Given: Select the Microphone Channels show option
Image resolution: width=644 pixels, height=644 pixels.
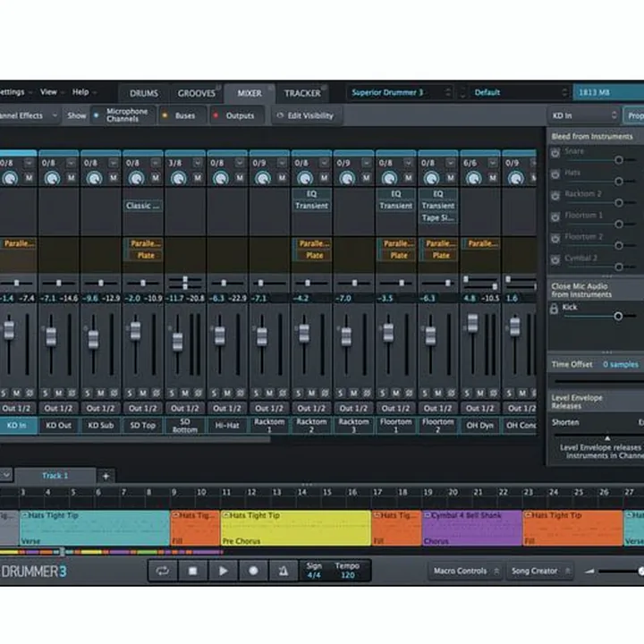Looking at the screenshot, I should click(122, 115).
